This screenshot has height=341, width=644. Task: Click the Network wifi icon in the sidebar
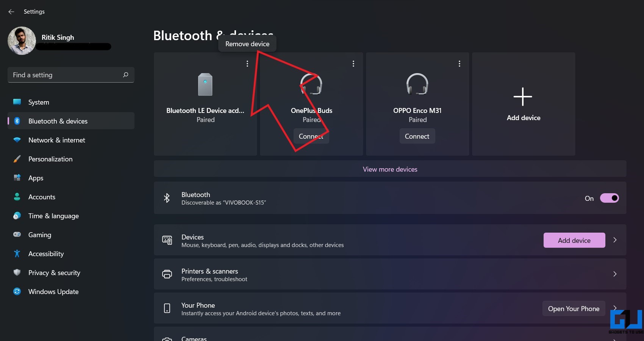[17, 140]
